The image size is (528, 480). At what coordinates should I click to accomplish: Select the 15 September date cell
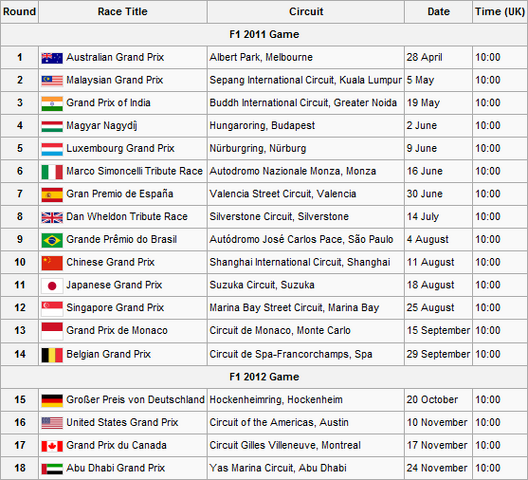tap(438, 330)
